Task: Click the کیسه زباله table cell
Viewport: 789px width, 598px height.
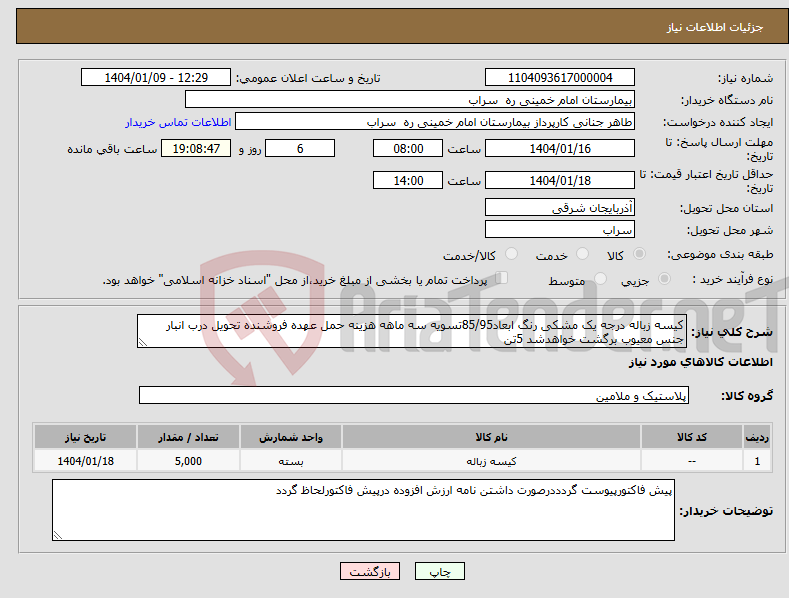Action: [492, 461]
